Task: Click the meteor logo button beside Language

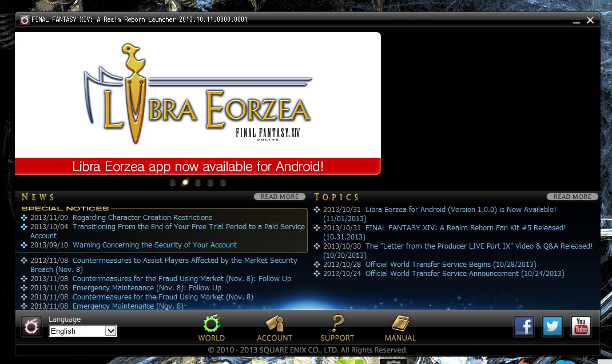Action: point(31,326)
